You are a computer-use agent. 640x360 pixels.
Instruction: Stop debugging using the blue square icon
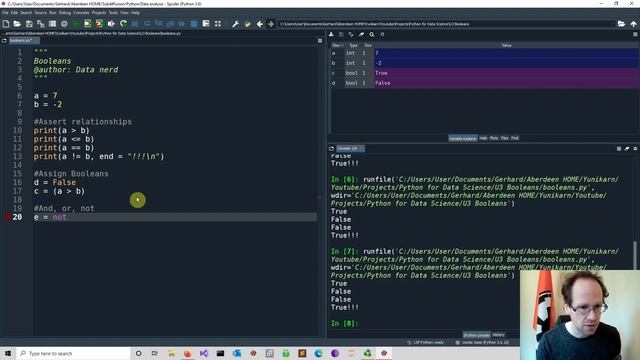point(194,24)
